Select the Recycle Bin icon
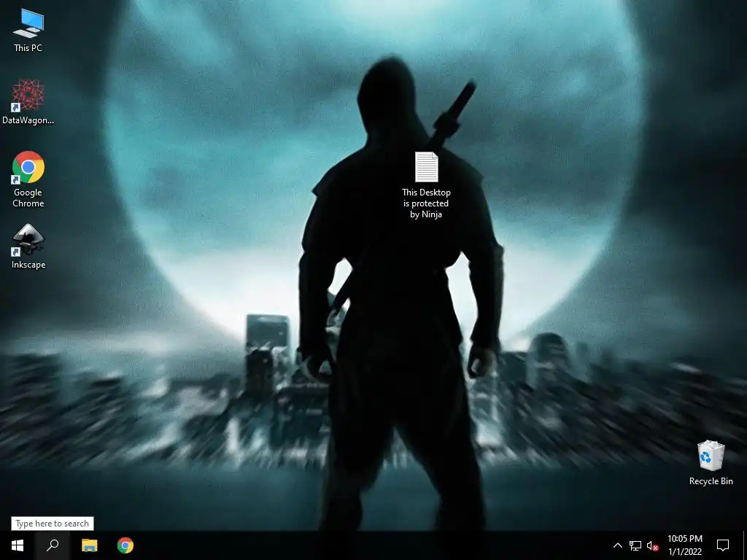The height and width of the screenshot is (560, 747). point(711,463)
